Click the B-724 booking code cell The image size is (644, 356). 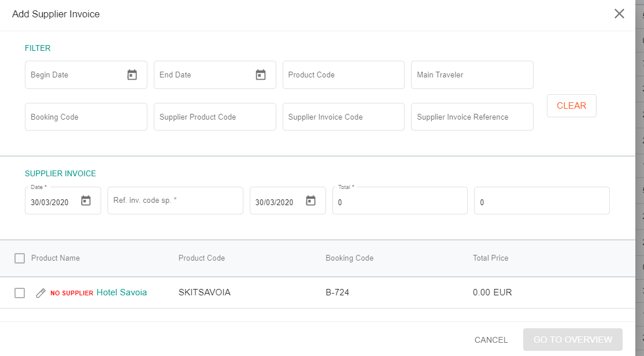[x=337, y=292]
